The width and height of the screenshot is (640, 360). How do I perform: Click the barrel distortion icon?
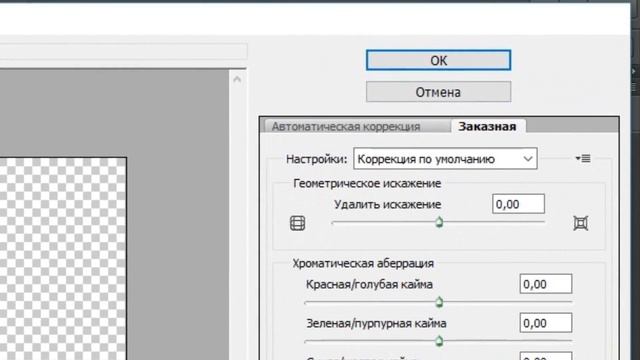(x=298, y=223)
